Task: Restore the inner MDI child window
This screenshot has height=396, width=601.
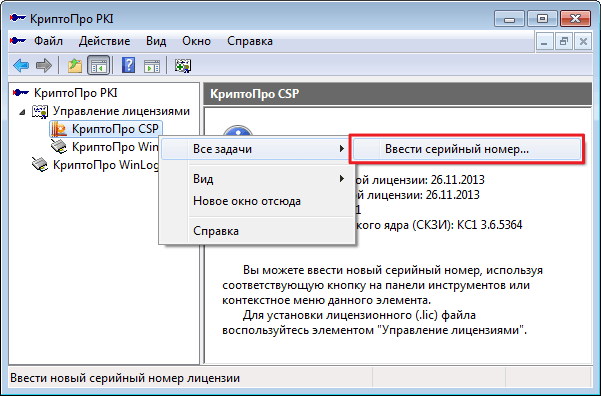Action: (x=563, y=41)
